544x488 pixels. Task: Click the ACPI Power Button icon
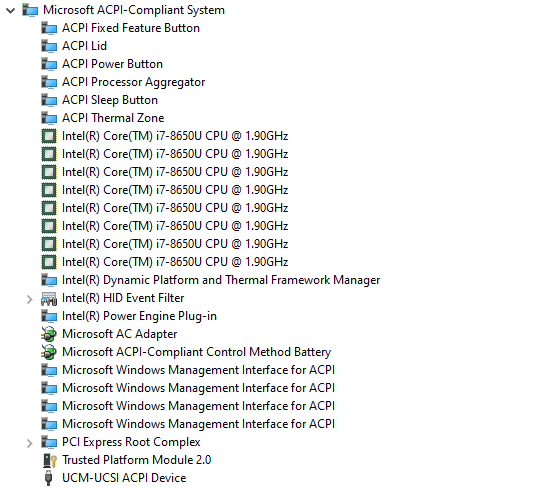pyautogui.click(x=49, y=64)
